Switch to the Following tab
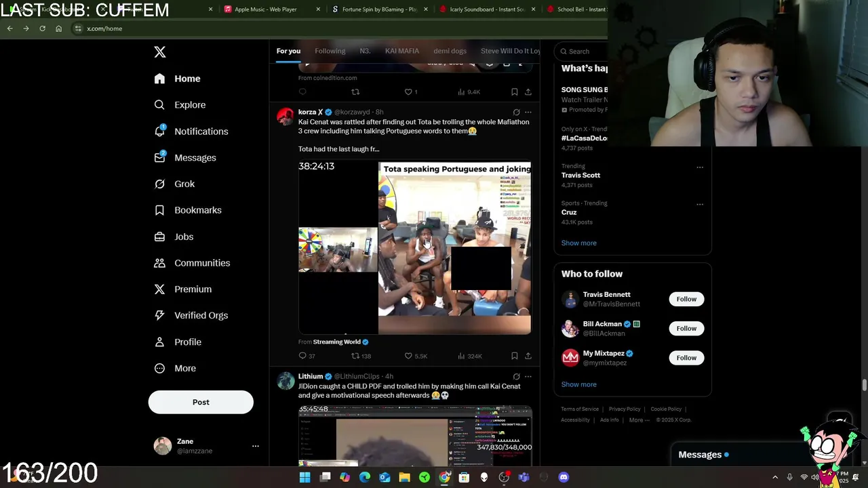868x488 pixels. coord(330,51)
